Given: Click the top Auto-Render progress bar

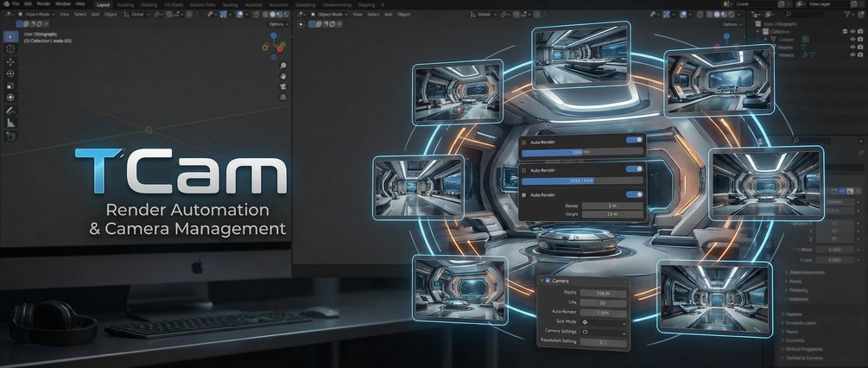Looking at the screenshot, I should (582, 151).
